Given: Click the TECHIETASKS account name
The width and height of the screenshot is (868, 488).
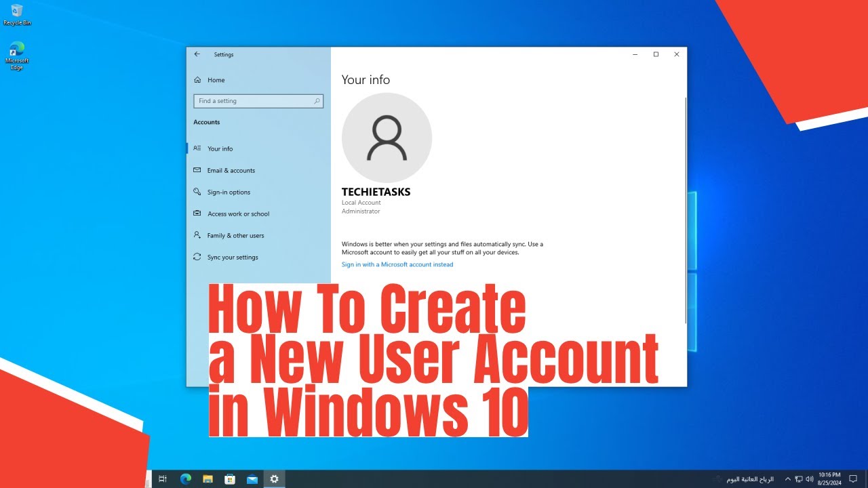Looking at the screenshot, I should 376,192.
